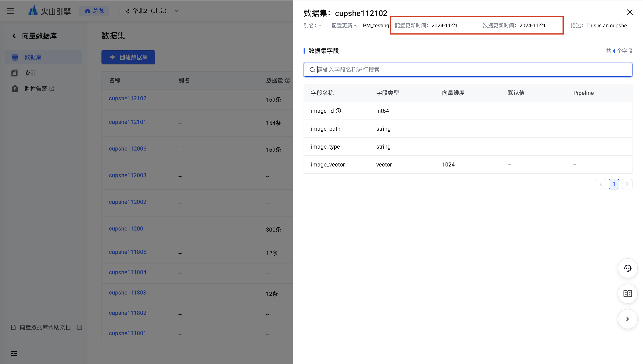
Task: Open dataset cupshe111803 in the list
Action: point(127,292)
